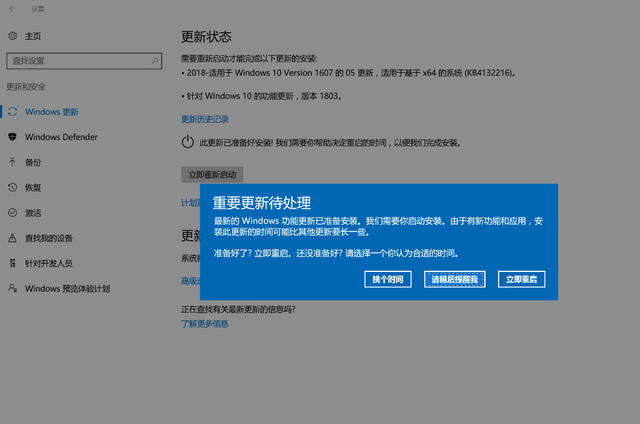
Task: Click the Home gear icon
Action: click(x=13, y=36)
